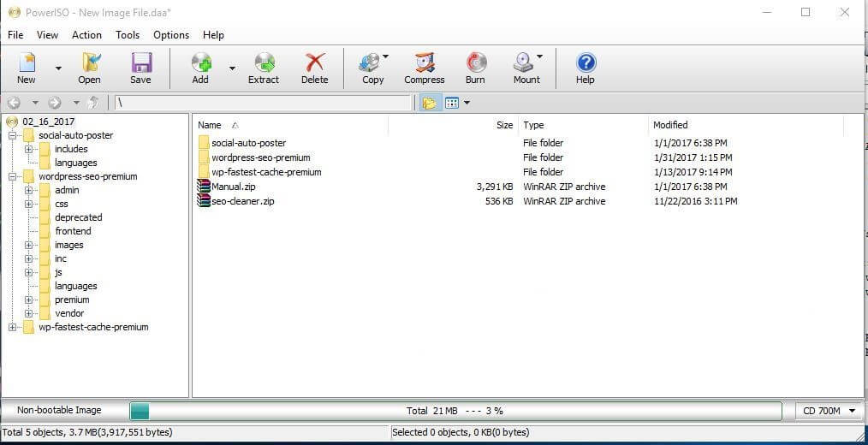Open the Forward history dropdown arrow
This screenshot has height=445, width=868.
76,103
